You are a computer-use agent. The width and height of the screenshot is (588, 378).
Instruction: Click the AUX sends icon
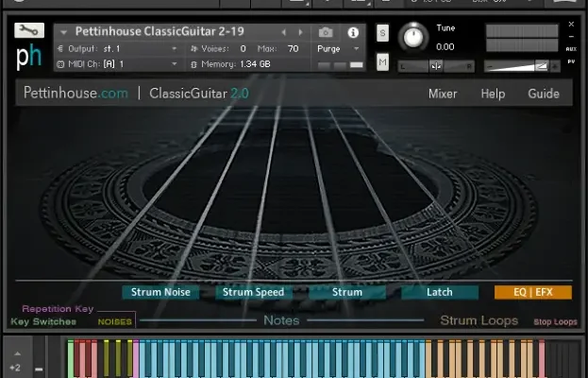coord(571,48)
